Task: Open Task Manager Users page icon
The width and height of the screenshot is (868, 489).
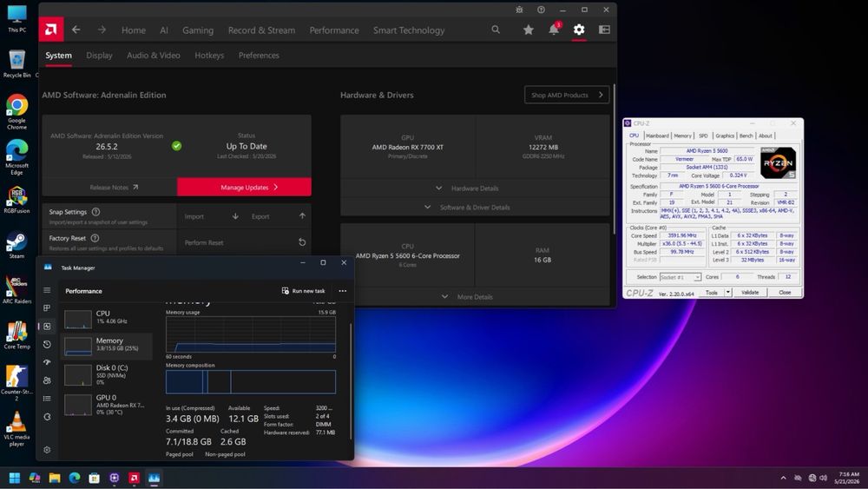Action: click(47, 380)
